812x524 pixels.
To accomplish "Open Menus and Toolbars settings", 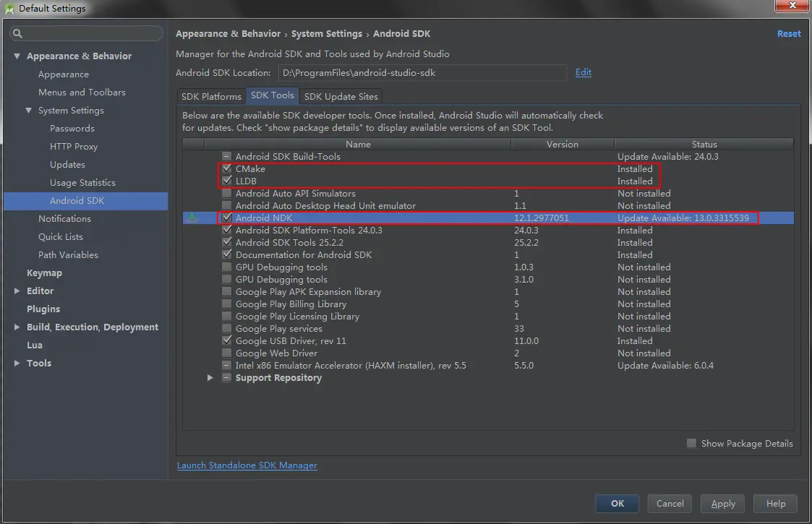I will pyautogui.click(x=82, y=93).
